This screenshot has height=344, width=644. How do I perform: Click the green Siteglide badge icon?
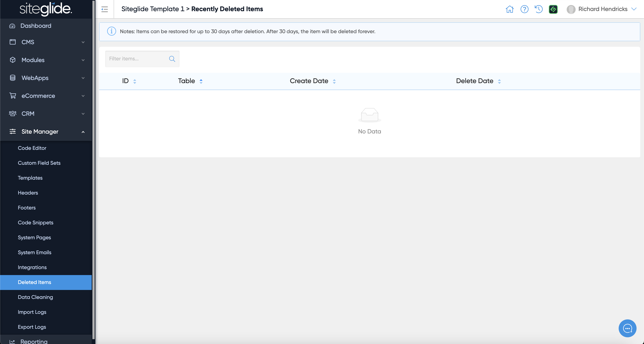(x=553, y=9)
